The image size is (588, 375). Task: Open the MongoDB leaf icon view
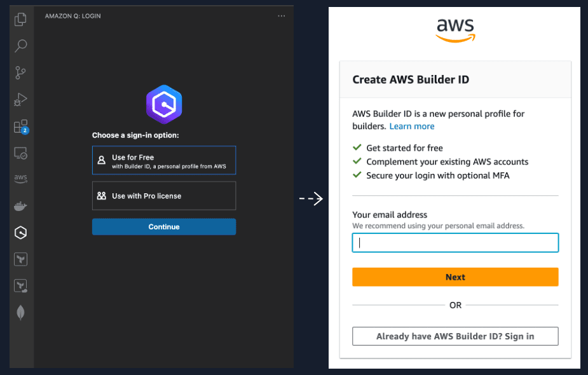pyautogui.click(x=21, y=313)
